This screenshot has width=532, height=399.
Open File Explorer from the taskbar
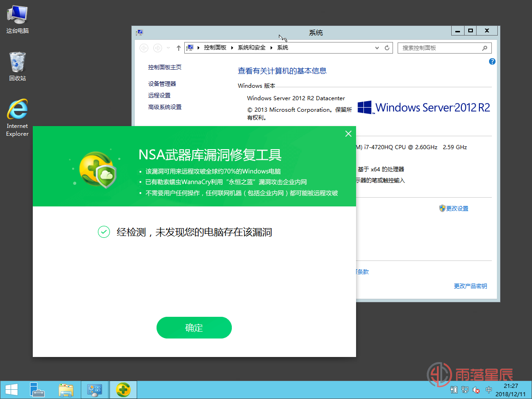[66, 390]
